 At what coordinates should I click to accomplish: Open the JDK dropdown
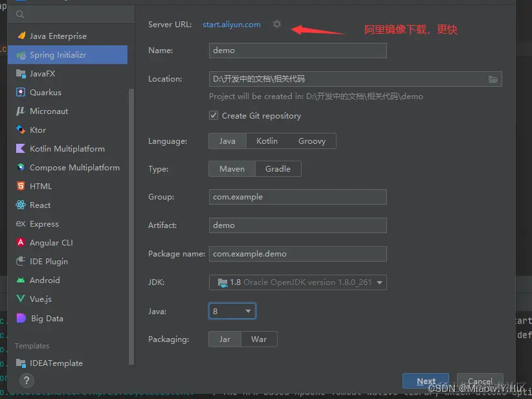pyautogui.click(x=298, y=282)
